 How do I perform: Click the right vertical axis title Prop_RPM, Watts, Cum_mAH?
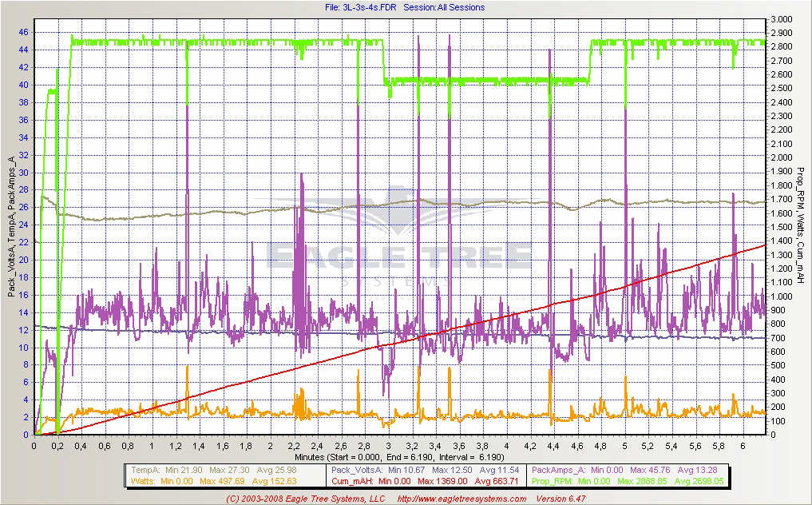[801, 228]
